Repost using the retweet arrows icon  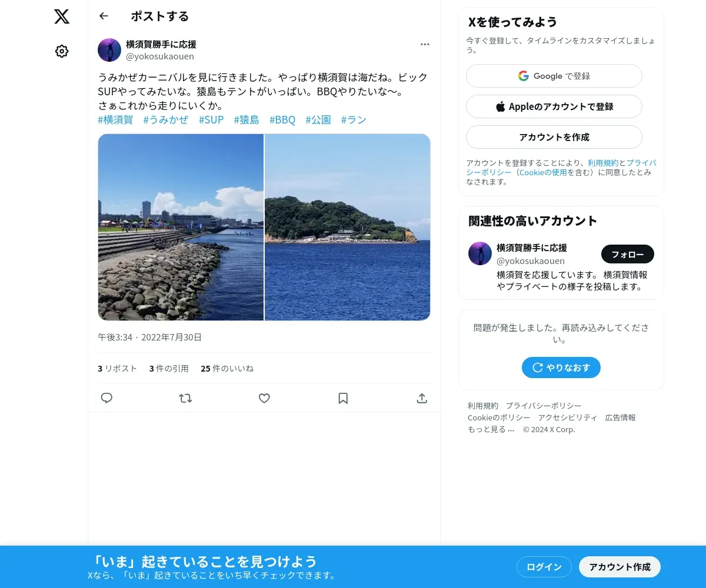(x=185, y=398)
